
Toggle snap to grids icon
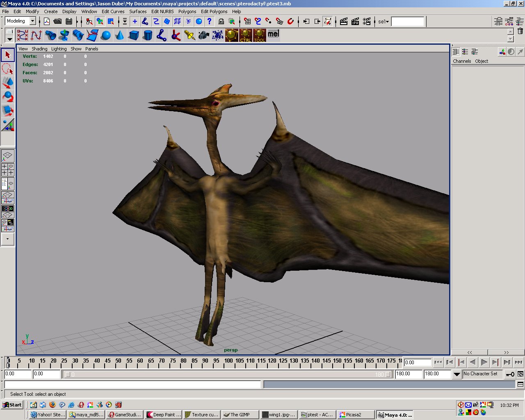[x=247, y=21]
